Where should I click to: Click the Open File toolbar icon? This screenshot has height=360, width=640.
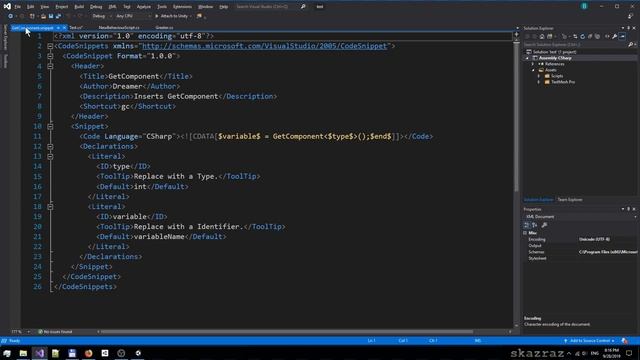(x=43, y=16)
